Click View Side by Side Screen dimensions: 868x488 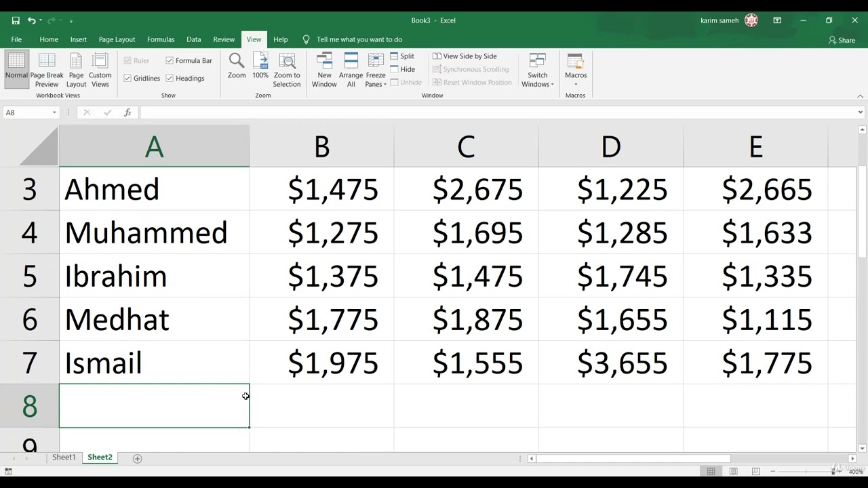tap(465, 56)
